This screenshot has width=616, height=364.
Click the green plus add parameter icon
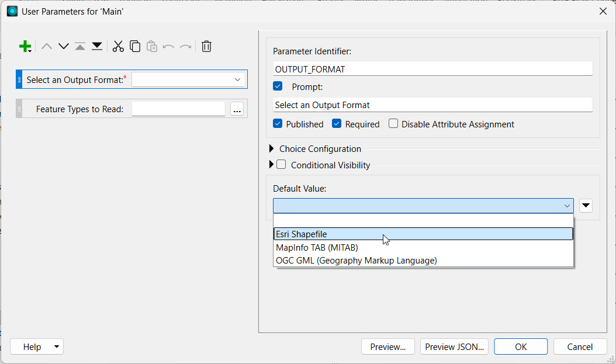25,47
